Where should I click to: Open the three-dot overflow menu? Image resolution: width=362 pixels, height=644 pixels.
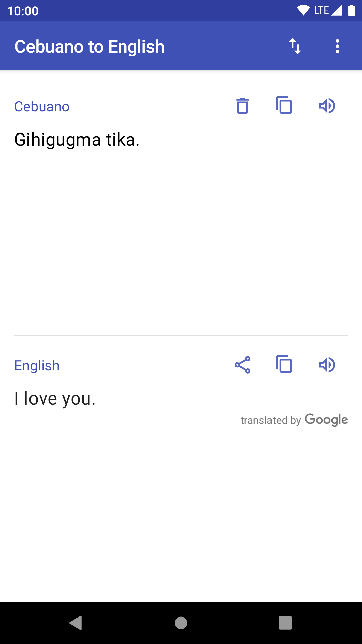click(x=337, y=46)
